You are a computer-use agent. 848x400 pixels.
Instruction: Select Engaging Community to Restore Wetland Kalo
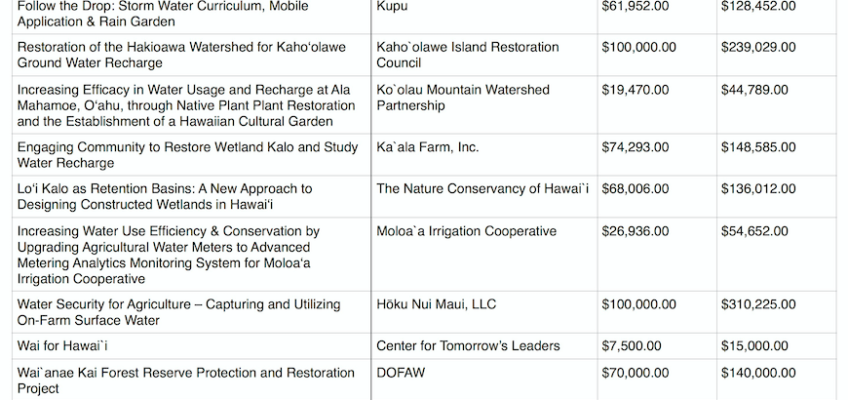[x=188, y=155]
